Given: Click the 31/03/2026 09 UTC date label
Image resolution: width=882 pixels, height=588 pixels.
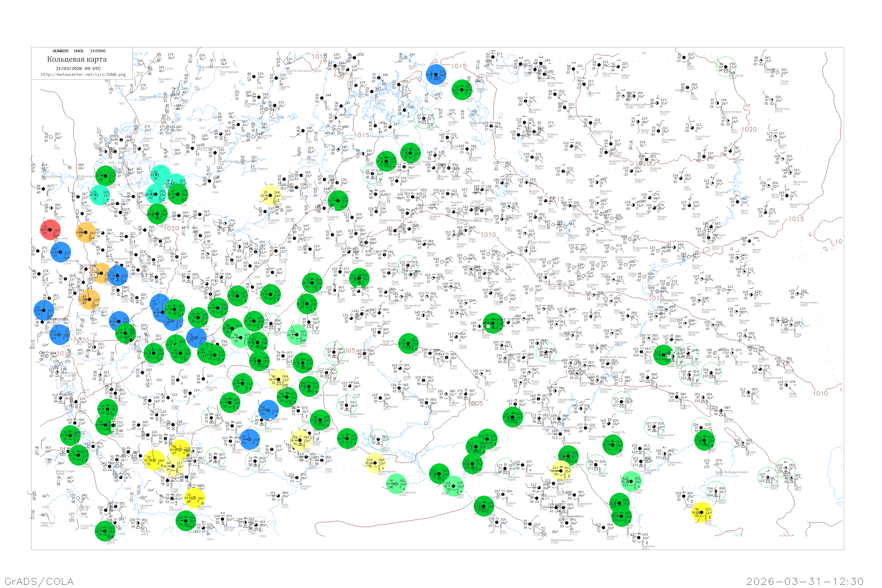Looking at the screenshot, I should coord(78,69).
